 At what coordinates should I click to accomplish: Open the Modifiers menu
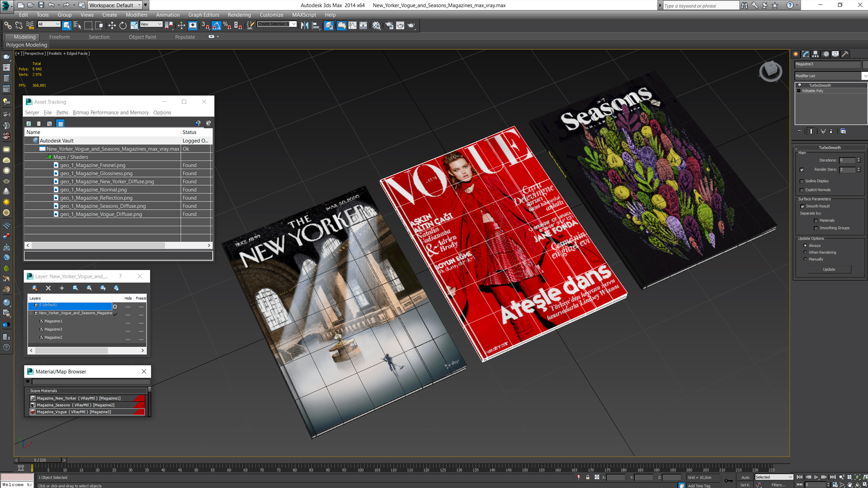click(136, 15)
